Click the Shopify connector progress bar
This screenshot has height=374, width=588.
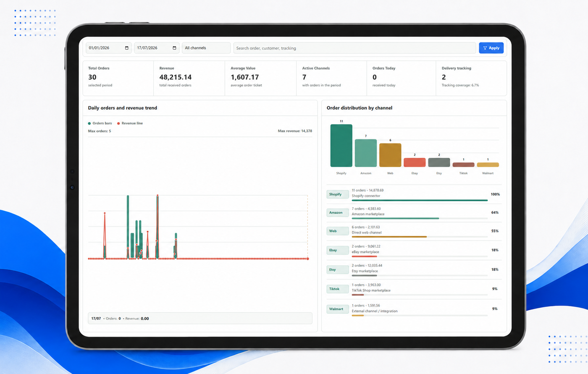click(420, 200)
